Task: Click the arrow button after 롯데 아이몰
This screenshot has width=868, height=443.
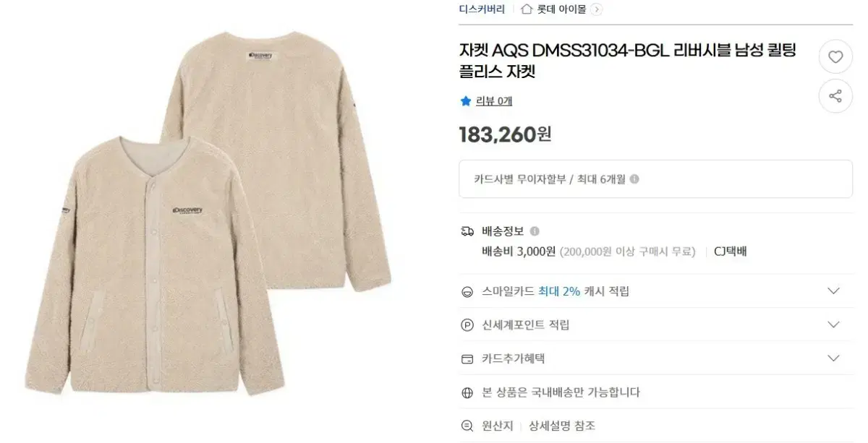Action: [596, 9]
